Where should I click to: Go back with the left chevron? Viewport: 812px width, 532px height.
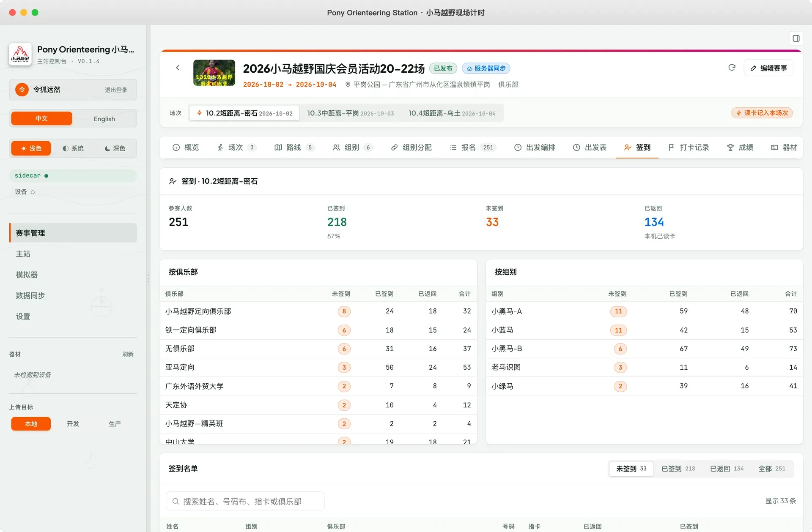178,68
